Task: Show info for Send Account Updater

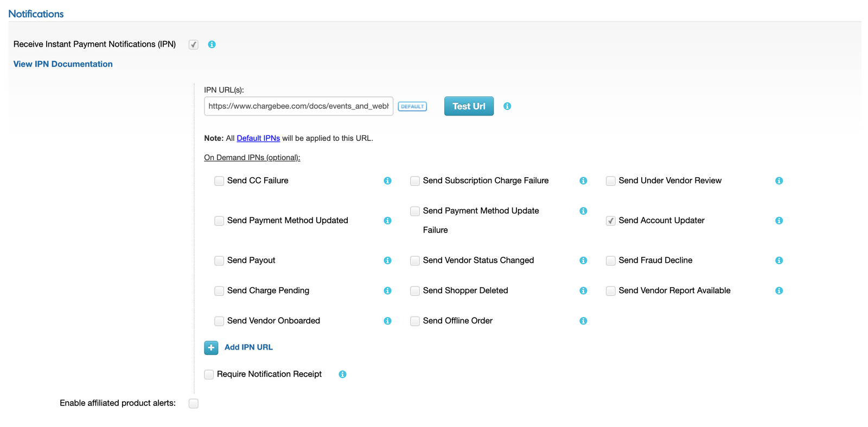Action: (x=779, y=221)
